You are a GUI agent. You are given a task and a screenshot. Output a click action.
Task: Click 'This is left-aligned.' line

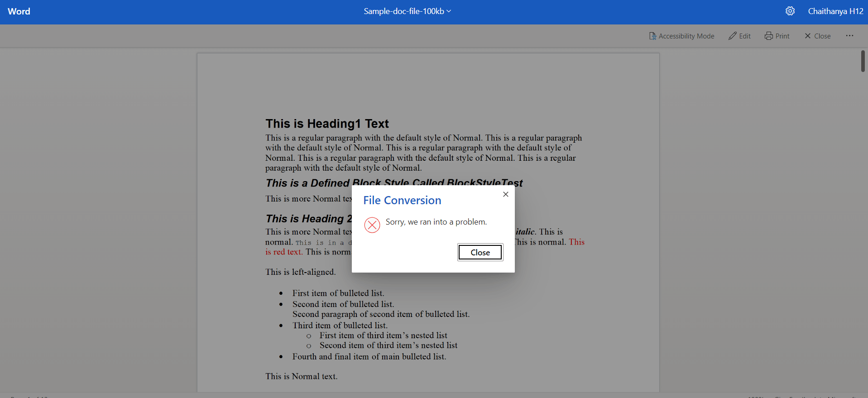pyautogui.click(x=301, y=272)
